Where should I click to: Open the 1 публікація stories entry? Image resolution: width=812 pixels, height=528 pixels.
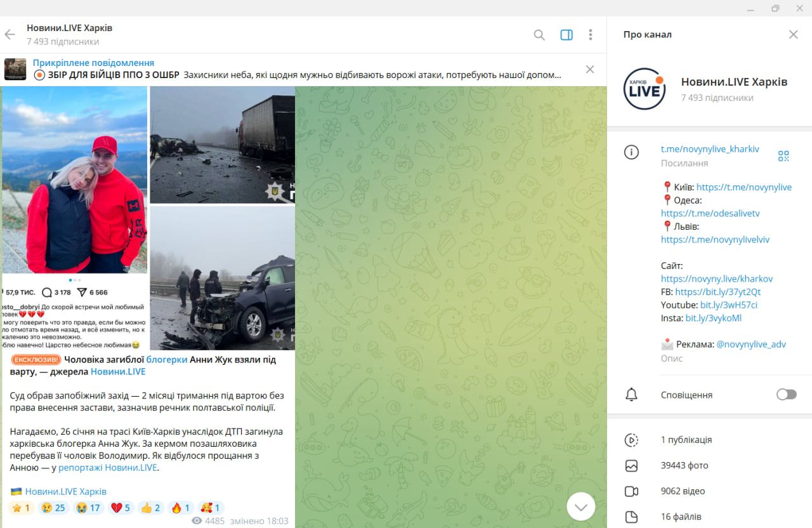[686, 440]
